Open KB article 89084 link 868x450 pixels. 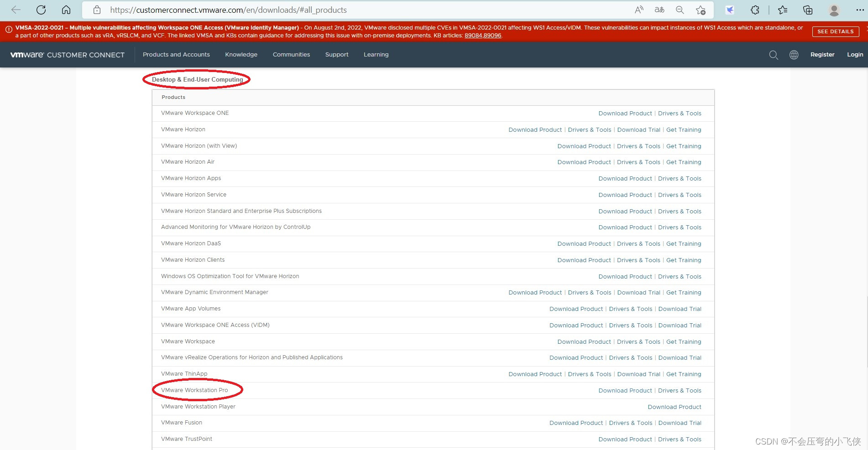click(x=473, y=36)
